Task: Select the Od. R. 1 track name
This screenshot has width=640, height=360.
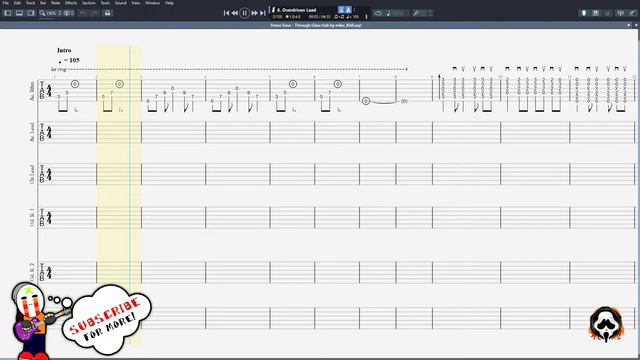Action: (32, 217)
